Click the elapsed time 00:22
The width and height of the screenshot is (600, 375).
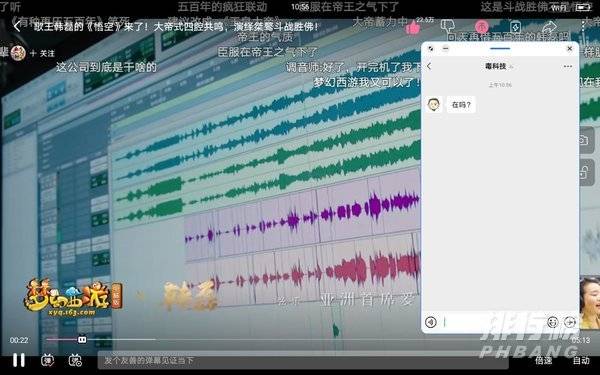pos(19,340)
